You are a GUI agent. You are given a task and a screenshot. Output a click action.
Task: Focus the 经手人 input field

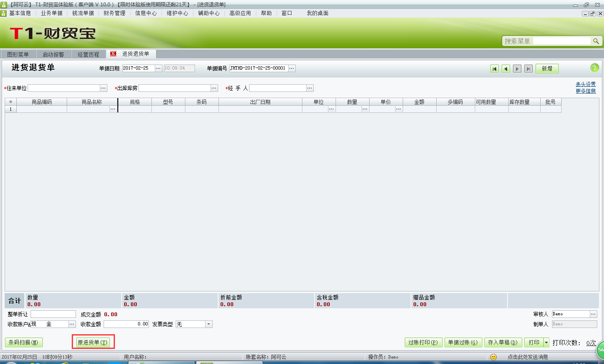click(x=278, y=88)
